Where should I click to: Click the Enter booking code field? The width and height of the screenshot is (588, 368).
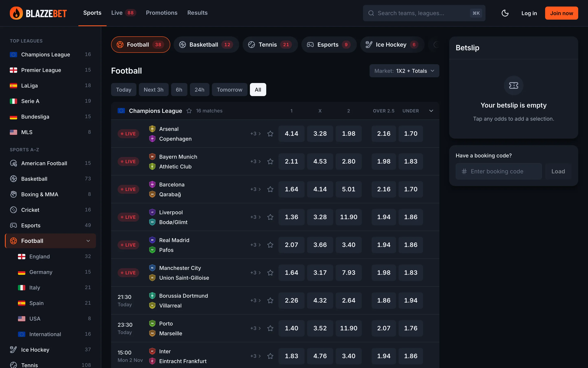498,171
